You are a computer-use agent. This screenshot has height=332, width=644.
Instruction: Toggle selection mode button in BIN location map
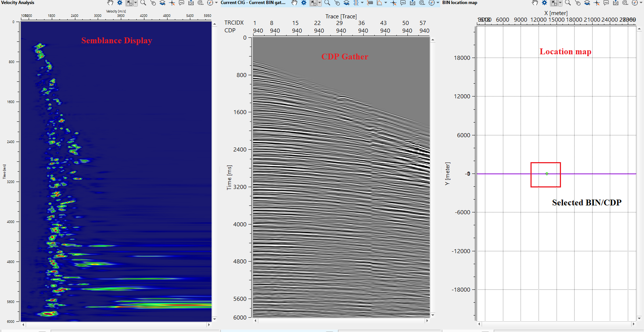point(554,3)
